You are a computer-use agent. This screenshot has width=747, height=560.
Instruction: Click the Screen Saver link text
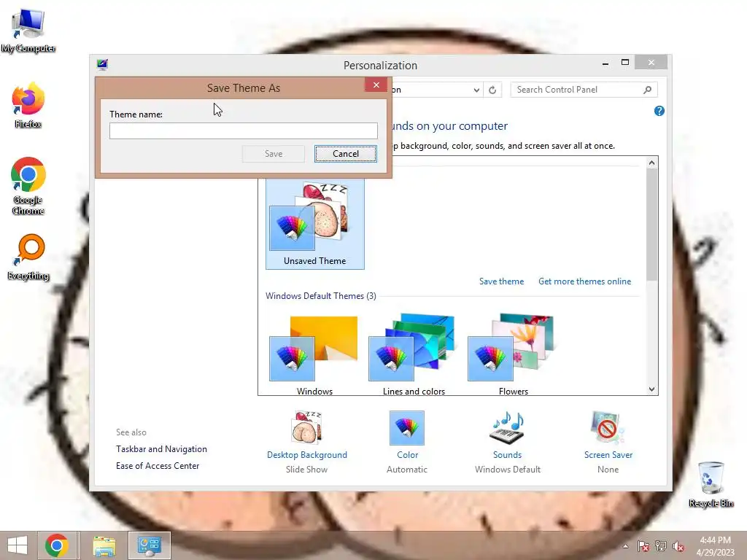(x=608, y=455)
